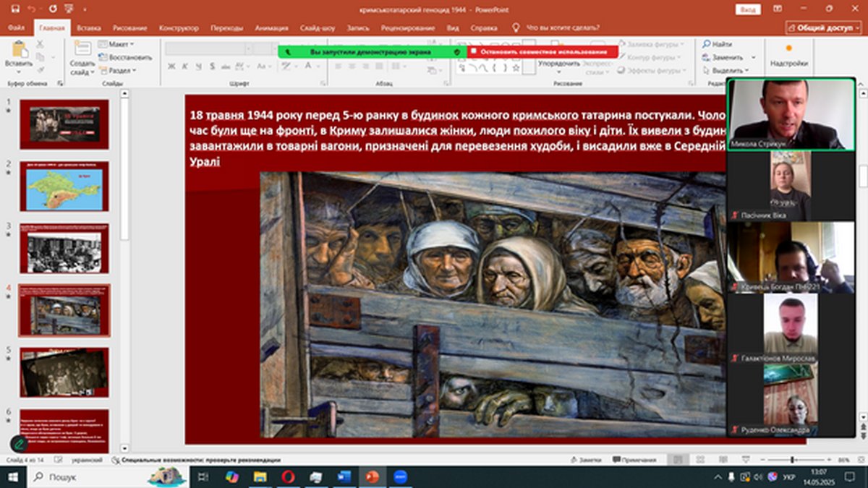The image size is (868, 488).
Task: Apply italic formatting (К)
Action: 185,67
